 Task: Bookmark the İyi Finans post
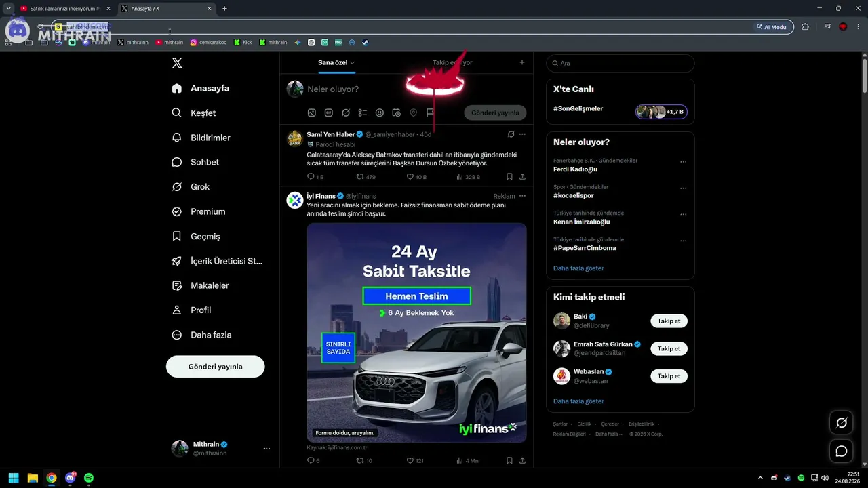[509, 460]
